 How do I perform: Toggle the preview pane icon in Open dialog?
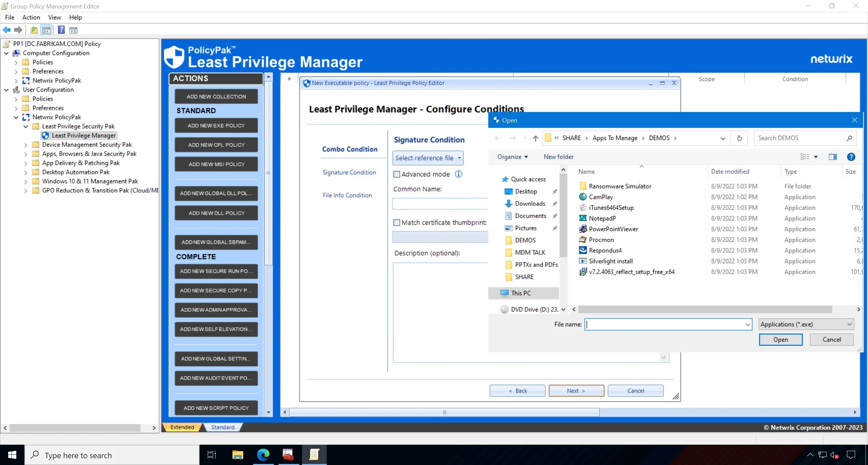point(833,157)
